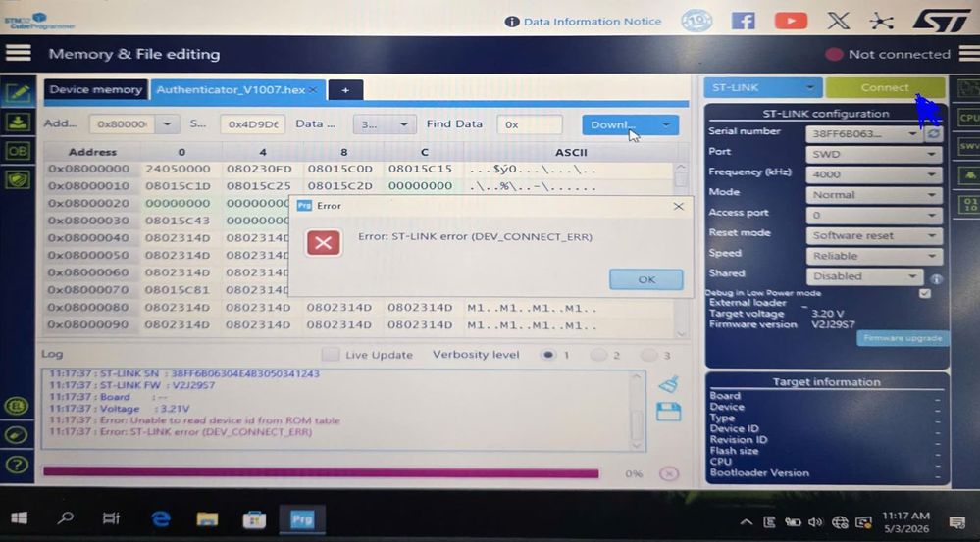Screen dimensions: 980x542
Task: Select verbosity level 1 radio button
Action: [x=548, y=355]
